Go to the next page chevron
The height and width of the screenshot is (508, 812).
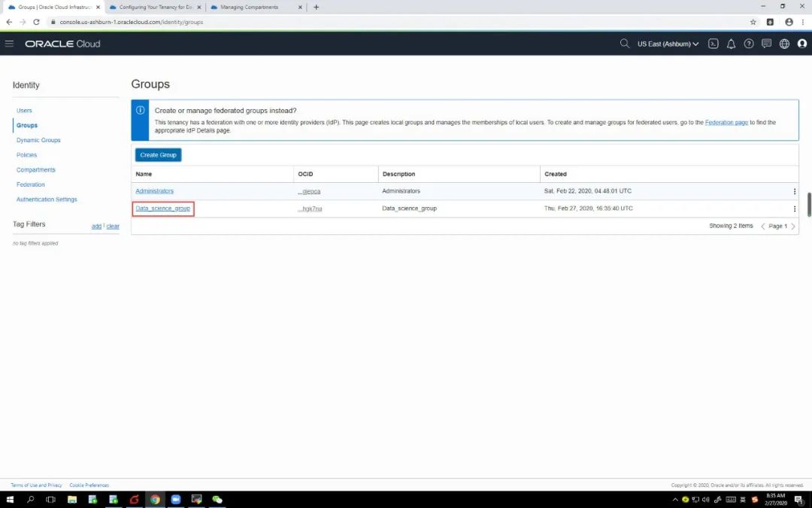793,226
